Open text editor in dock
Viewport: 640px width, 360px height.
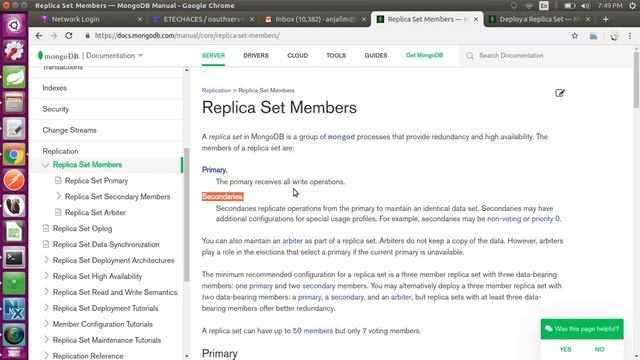(x=14, y=129)
